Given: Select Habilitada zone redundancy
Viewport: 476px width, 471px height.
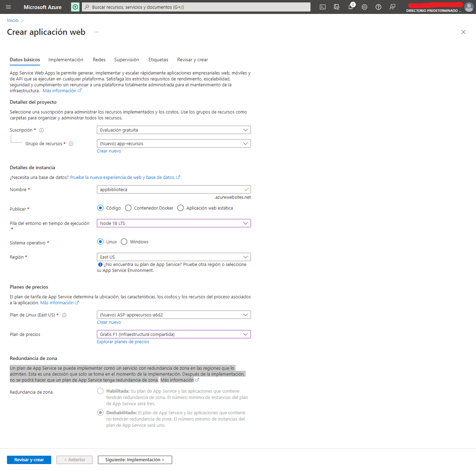Looking at the screenshot, I should (100, 391).
